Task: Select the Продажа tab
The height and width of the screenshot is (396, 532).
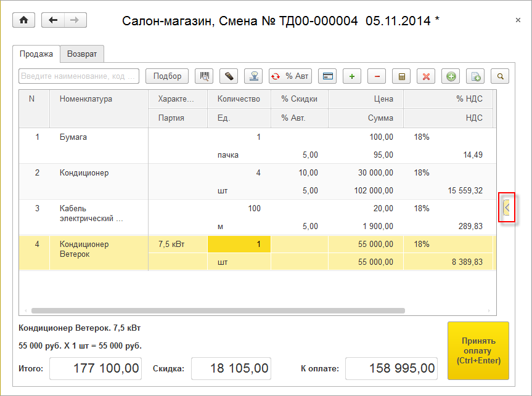Action: click(36, 54)
